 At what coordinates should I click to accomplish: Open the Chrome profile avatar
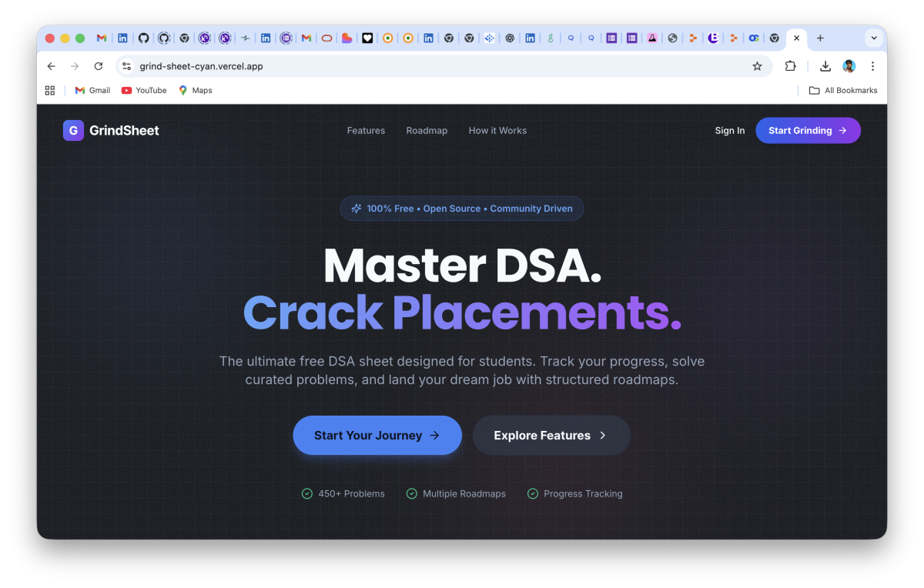849,66
